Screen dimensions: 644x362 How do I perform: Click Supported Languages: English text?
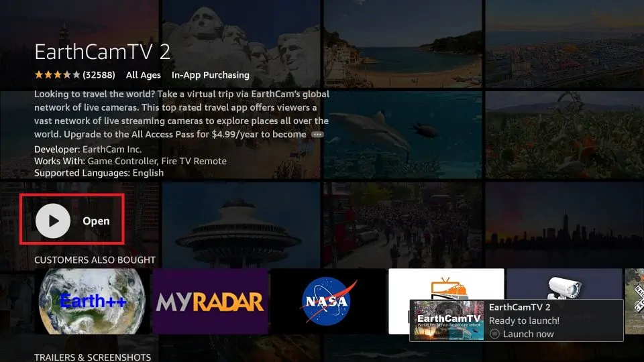[99, 173]
